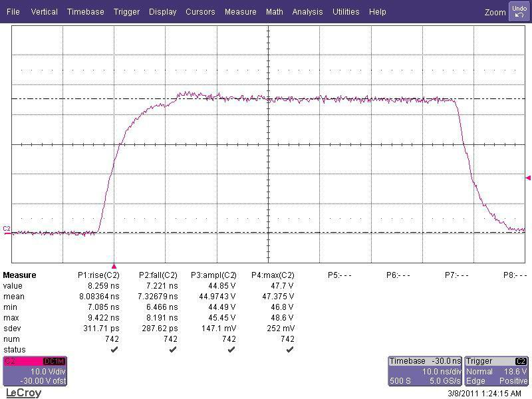Screen dimensions: 532x399
Task: Click the empty P6 measurement slot
Action: [398, 275]
